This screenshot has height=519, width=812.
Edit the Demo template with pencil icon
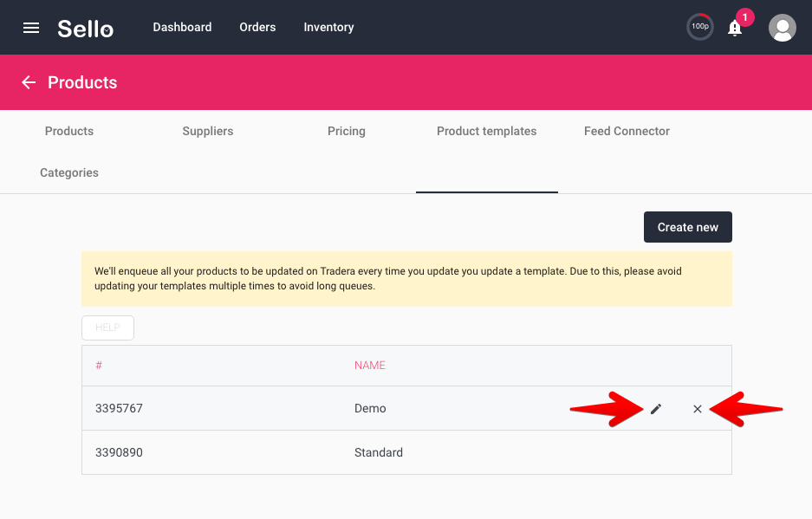tap(656, 409)
